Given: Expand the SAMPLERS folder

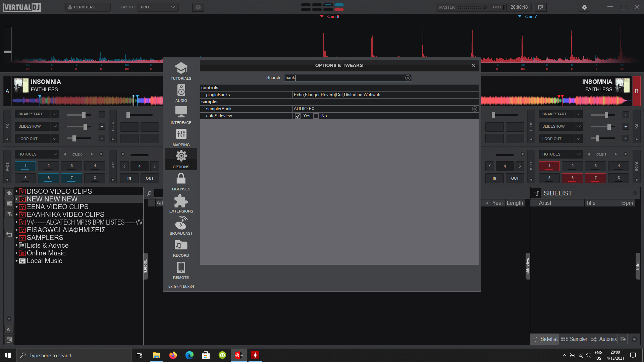Looking at the screenshot, I should [16, 238].
